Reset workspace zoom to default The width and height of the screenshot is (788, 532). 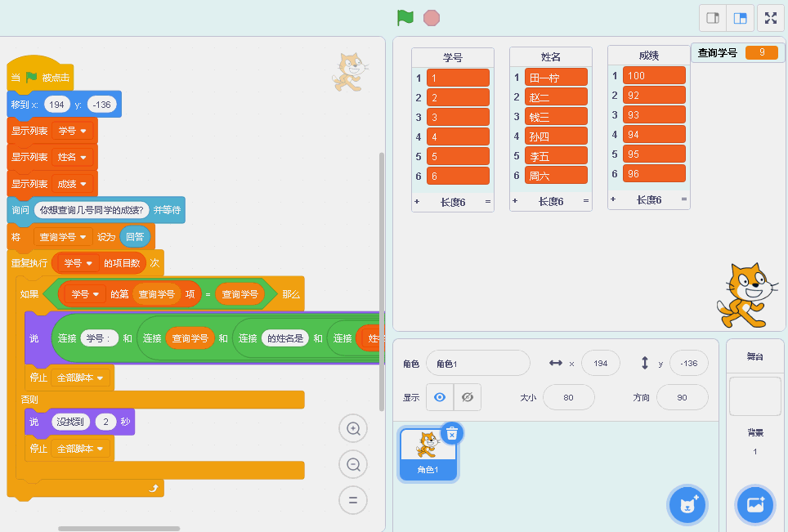tap(353, 500)
